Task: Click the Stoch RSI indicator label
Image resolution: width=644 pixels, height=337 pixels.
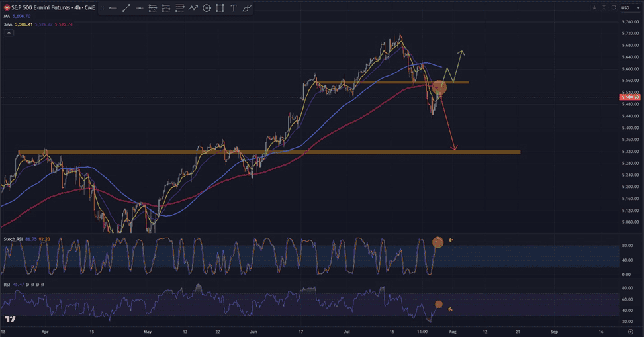Action: [13, 239]
